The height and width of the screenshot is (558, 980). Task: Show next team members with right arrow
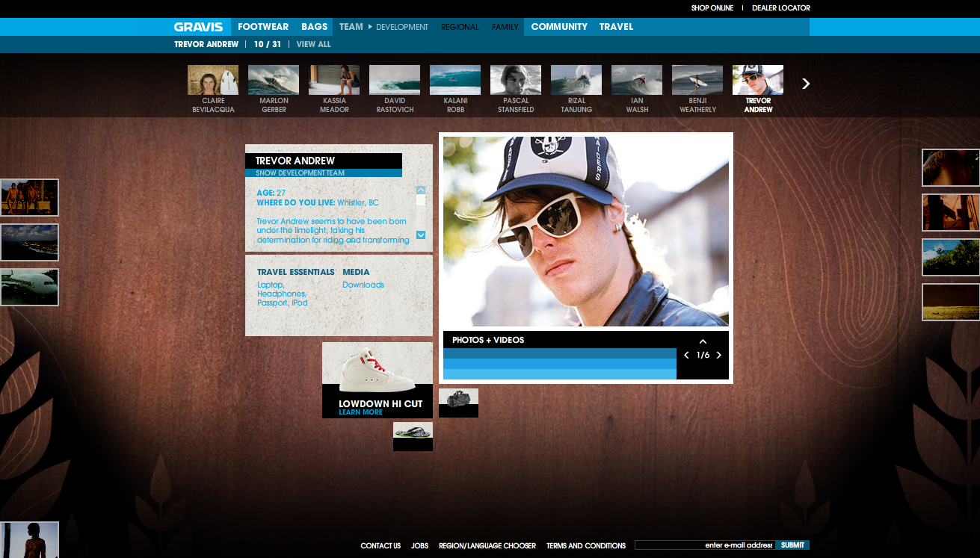coord(806,84)
